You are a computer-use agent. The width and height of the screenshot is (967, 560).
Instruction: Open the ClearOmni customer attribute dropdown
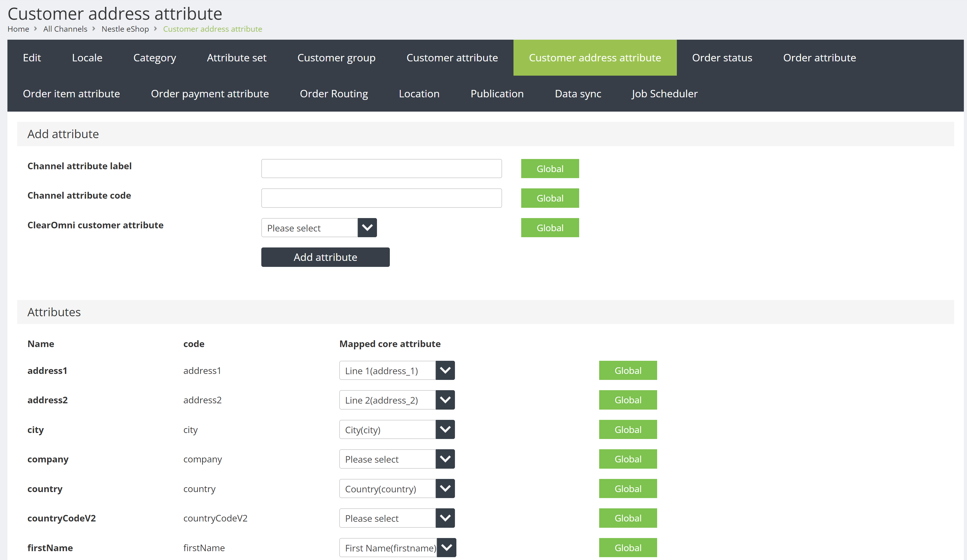[x=319, y=228]
